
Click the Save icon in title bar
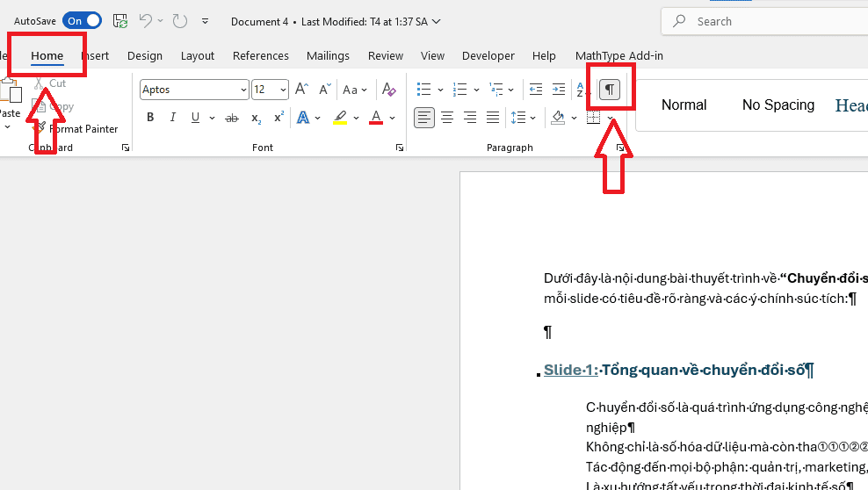120,21
